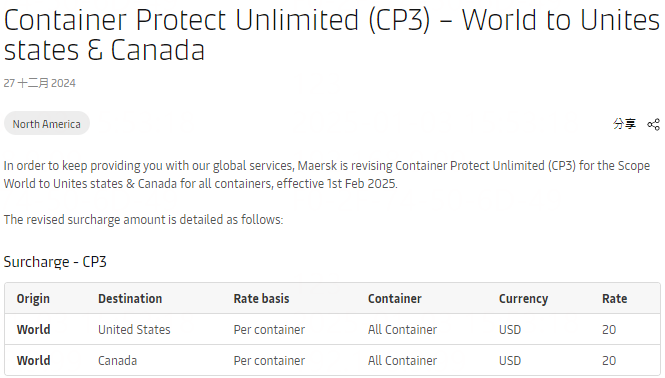665x378 pixels.
Task: Click the rate 20 in United States row
Action: tap(609, 330)
